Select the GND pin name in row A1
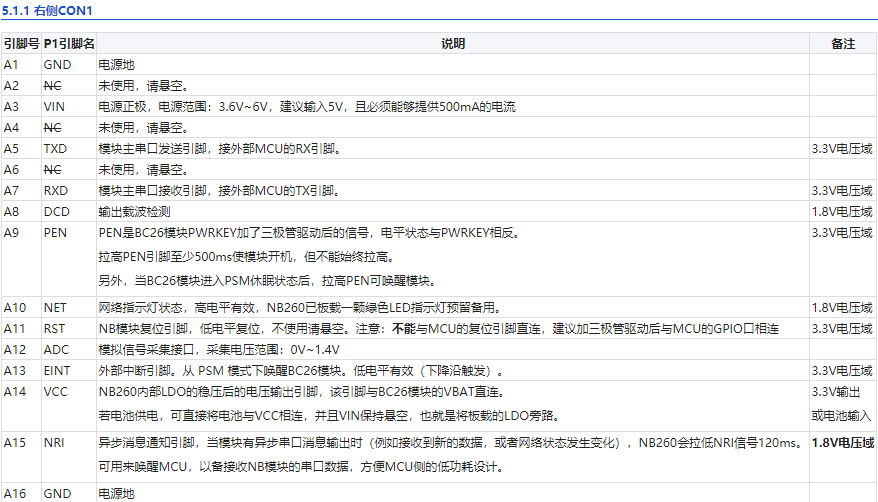The width and height of the screenshot is (878, 502). pos(57,65)
